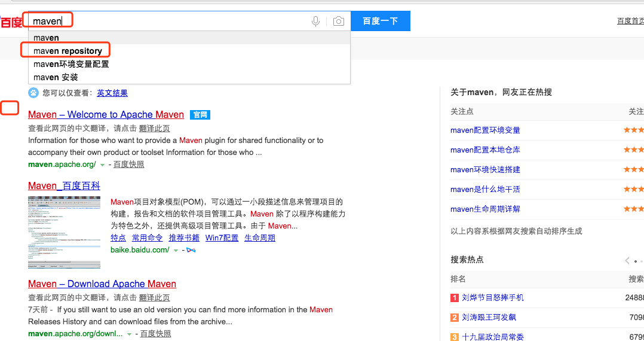Open dropdown arrow next to maven.apache.org/
Screen dimensions: 644x341
(x=102, y=165)
